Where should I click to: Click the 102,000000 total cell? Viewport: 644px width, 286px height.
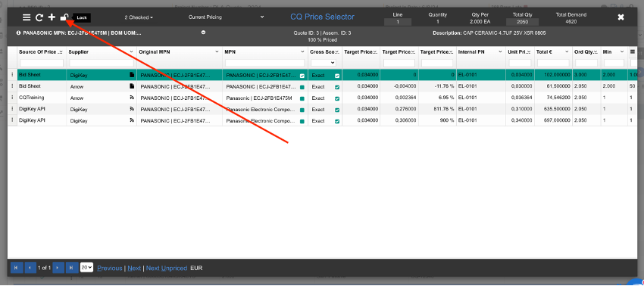pyautogui.click(x=554, y=75)
